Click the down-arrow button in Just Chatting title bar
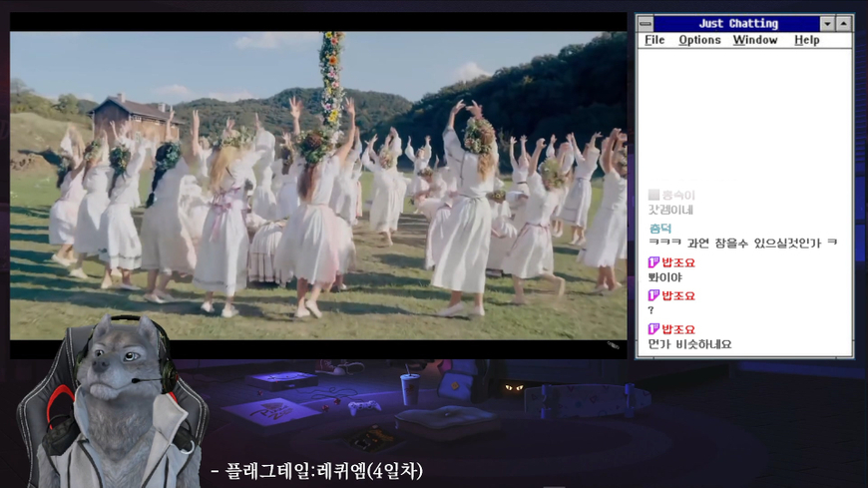Screen dimensions: 868x488 coord(827,24)
